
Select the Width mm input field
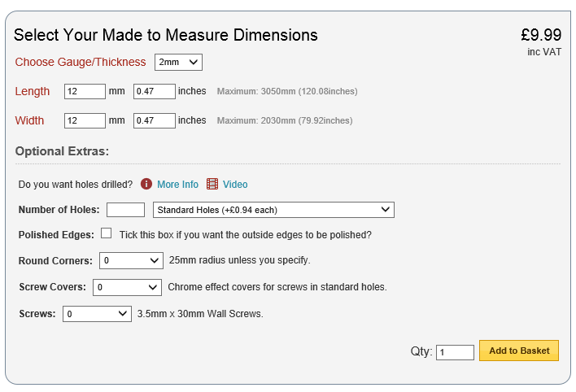(x=85, y=120)
